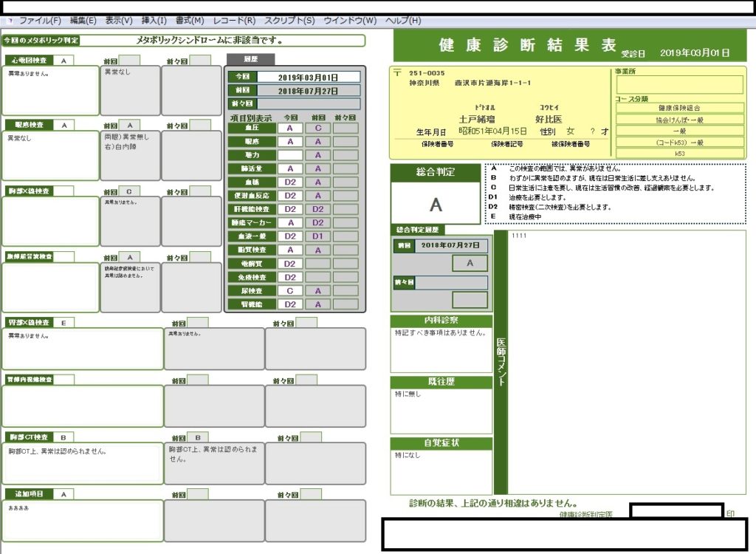The width and height of the screenshot is (756, 554).
Task: Click the 事業所 empty field
Action: (x=679, y=84)
